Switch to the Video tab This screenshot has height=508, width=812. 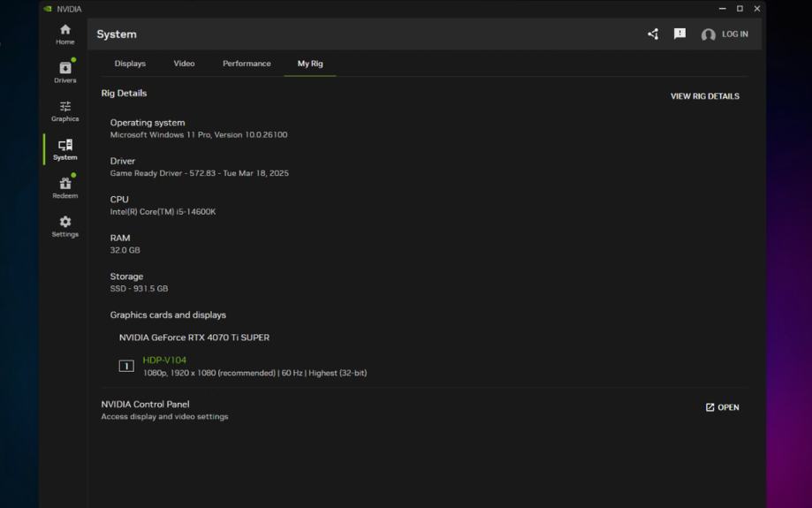pos(184,64)
